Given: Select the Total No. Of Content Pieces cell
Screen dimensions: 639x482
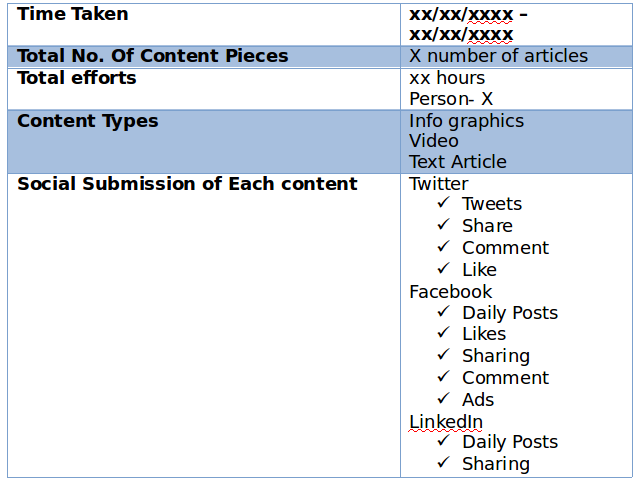Looking at the screenshot, I should [153, 56].
